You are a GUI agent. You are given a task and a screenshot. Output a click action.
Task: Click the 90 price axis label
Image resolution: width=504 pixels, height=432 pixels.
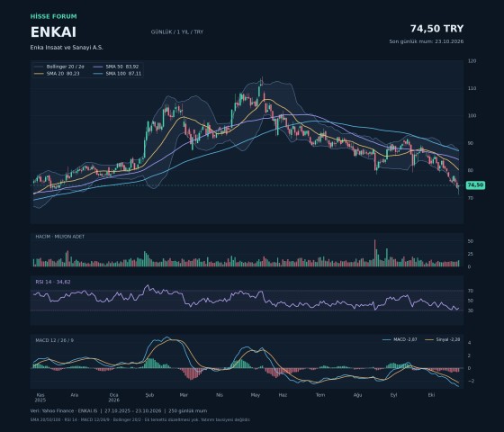point(471,143)
